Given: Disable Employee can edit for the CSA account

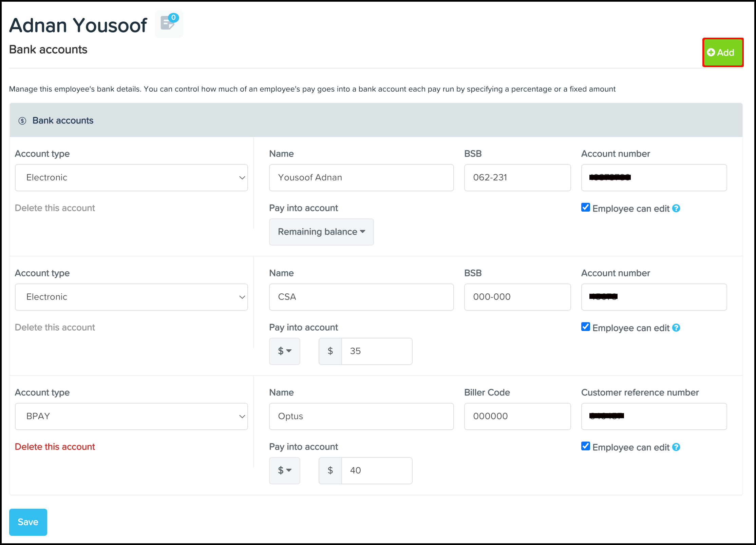Looking at the screenshot, I should [585, 327].
